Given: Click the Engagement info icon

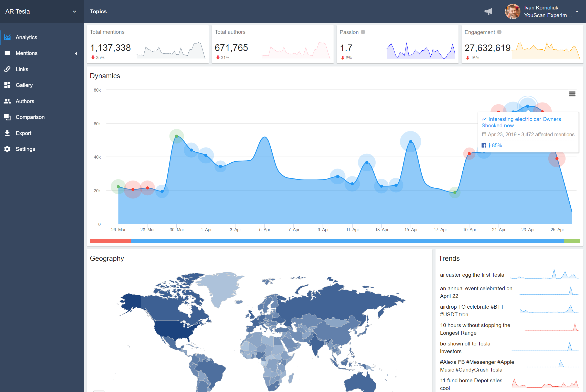Looking at the screenshot, I should coord(499,32).
